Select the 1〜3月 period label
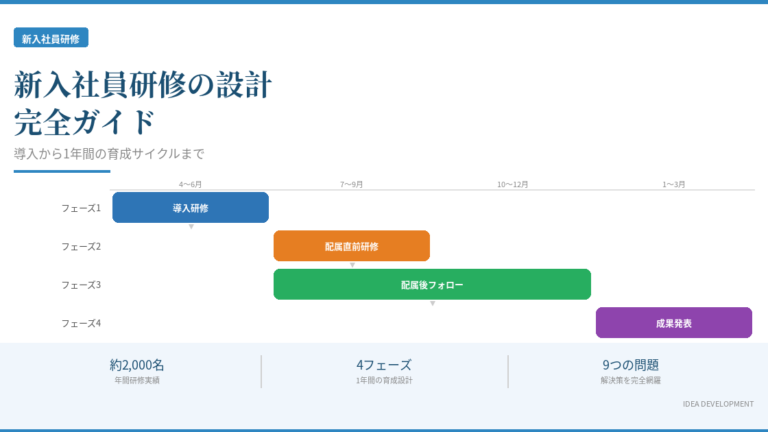This screenshot has height=432, width=768. click(673, 184)
